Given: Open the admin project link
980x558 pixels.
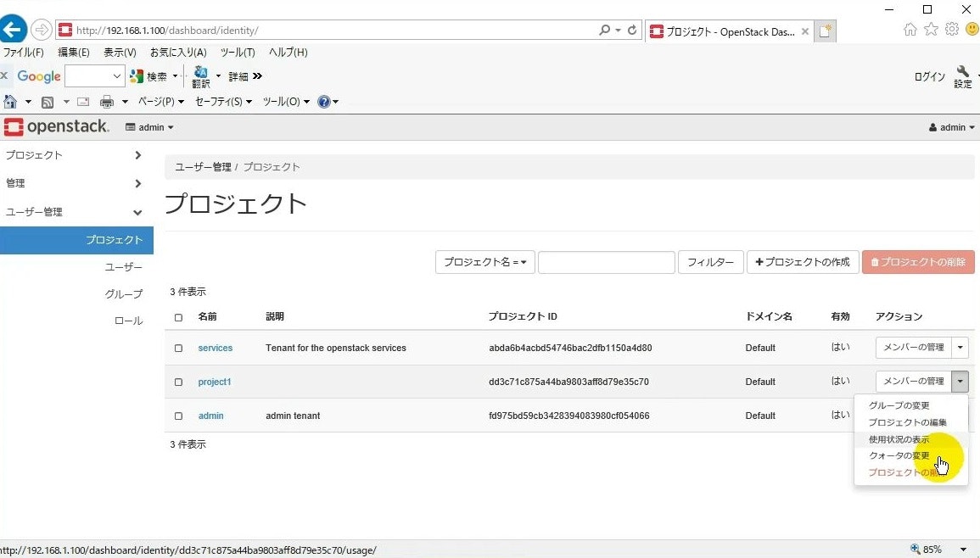Looking at the screenshot, I should [x=210, y=416].
